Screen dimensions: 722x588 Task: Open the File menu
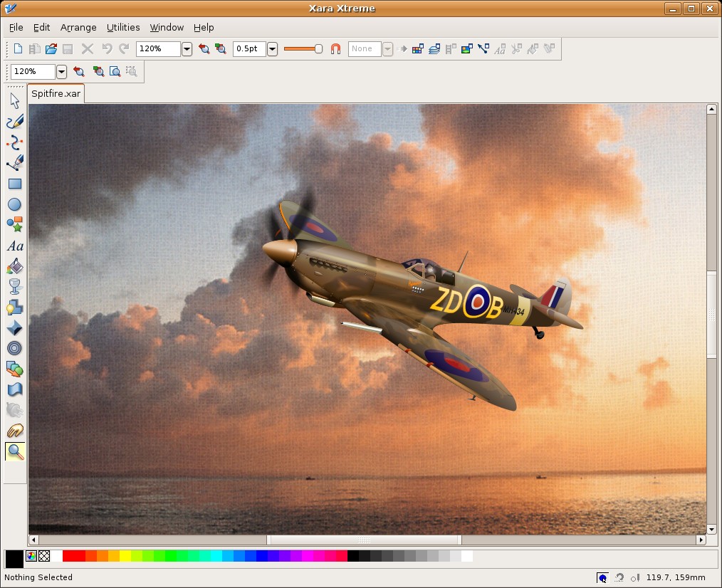[16, 28]
